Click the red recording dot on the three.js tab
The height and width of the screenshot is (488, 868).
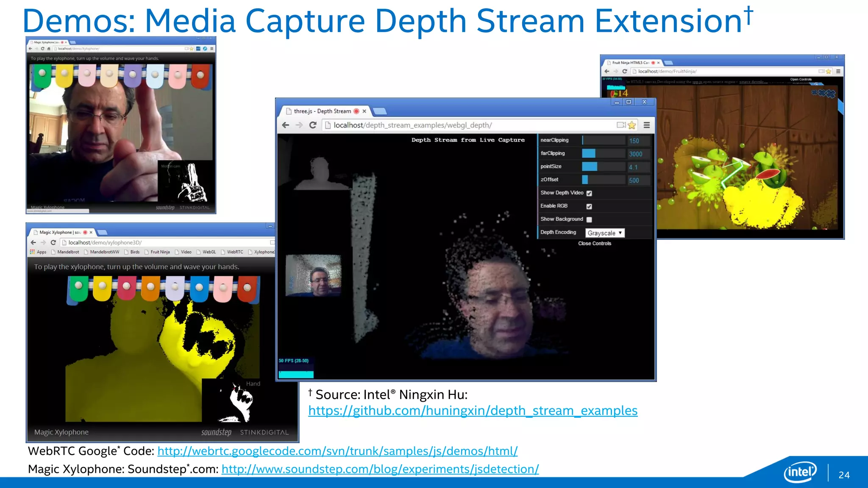tap(356, 111)
